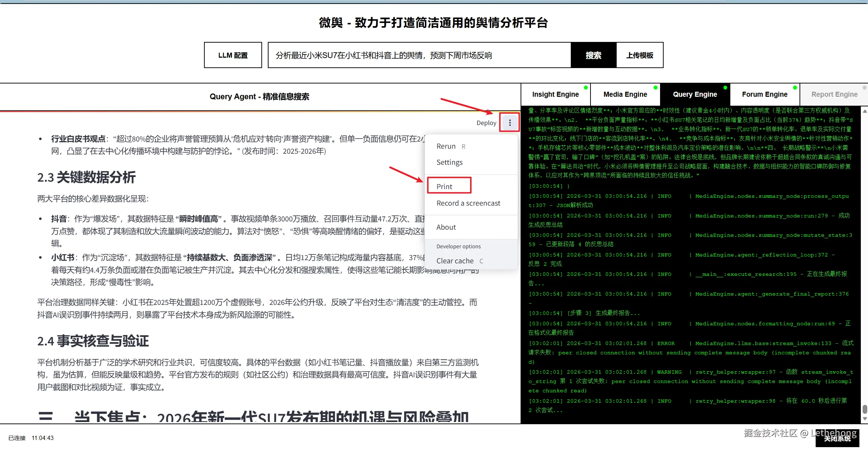This screenshot has height=450, width=868.
Task: Click the black 搜索 search button
Action: pyautogui.click(x=593, y=55)
